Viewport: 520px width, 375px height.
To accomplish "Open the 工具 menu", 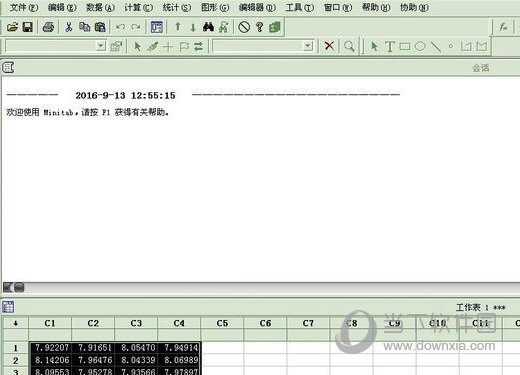I will 300,7.
